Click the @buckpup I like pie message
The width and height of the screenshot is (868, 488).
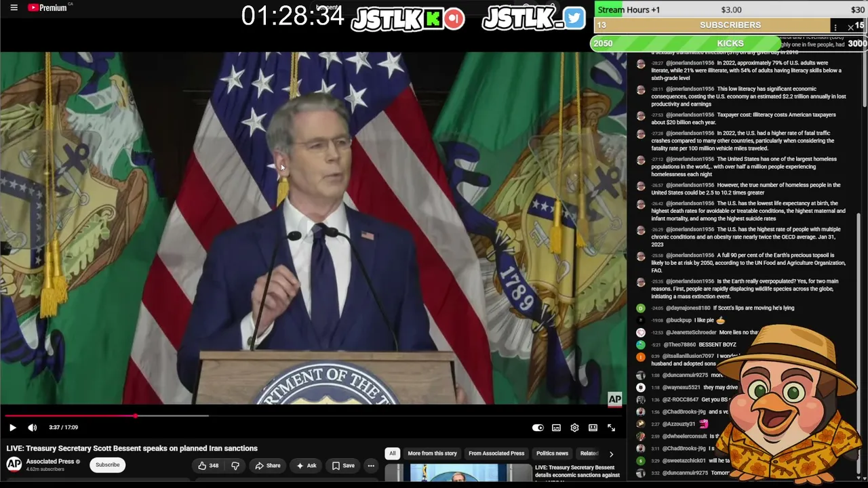pos(680,320)
